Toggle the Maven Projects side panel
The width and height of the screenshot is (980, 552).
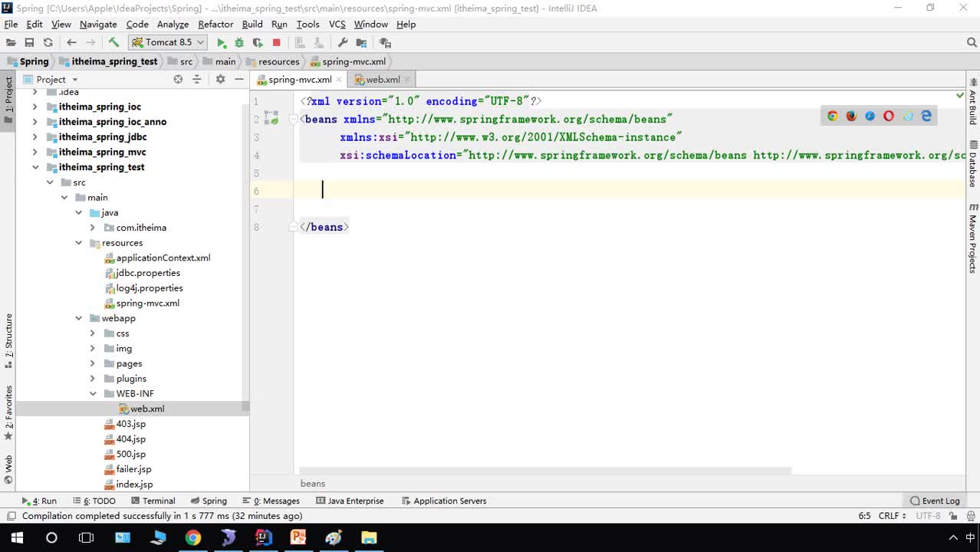pyautogui.click(x=973, y=239)
